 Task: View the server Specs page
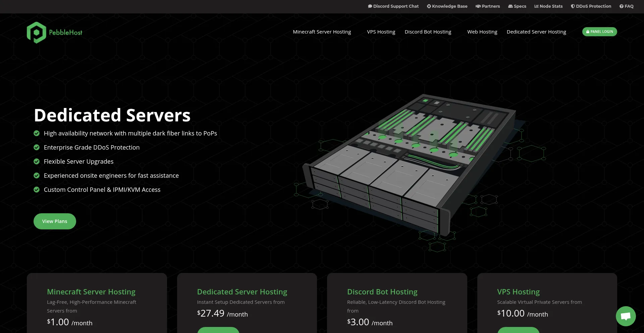pyautogui.click(x=517, y=6)
